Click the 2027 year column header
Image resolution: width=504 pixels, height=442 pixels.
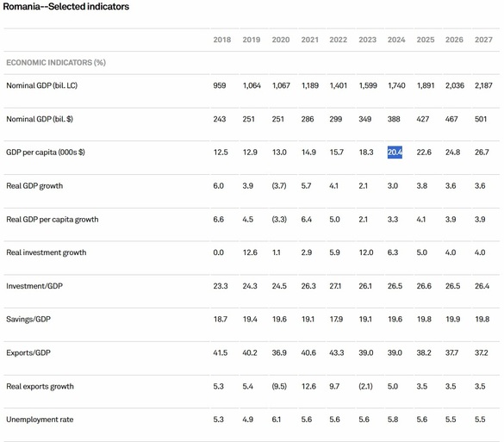point(483,40)
